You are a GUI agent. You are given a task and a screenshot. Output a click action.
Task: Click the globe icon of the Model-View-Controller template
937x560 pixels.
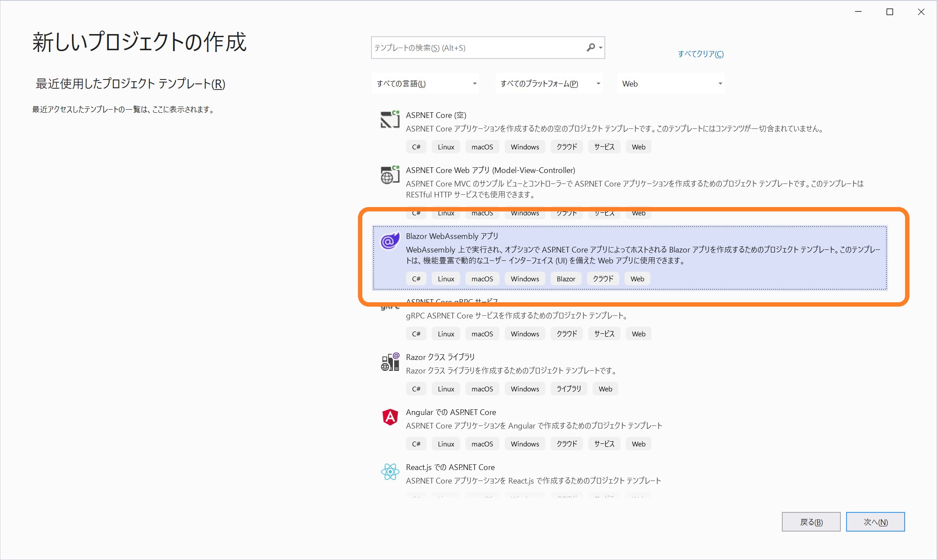click(x=390, y=175)
